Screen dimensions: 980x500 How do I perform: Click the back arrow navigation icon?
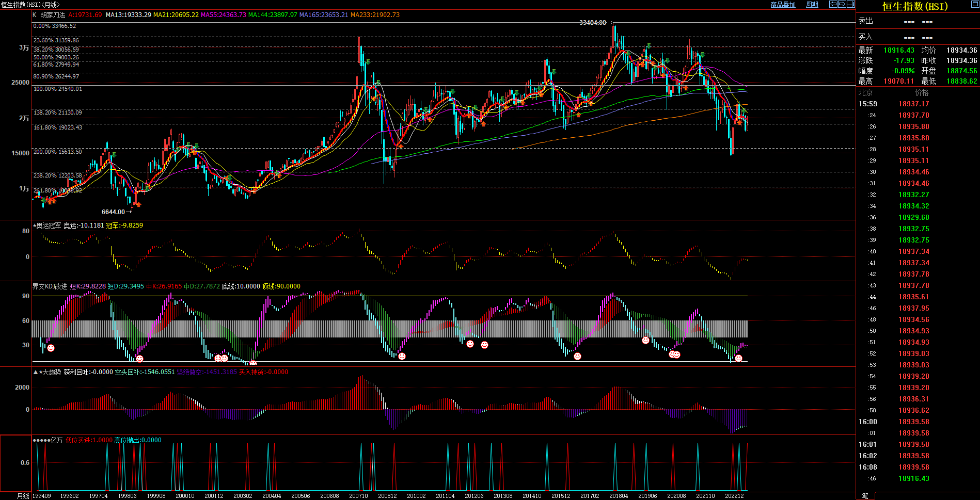pos(833,4)
